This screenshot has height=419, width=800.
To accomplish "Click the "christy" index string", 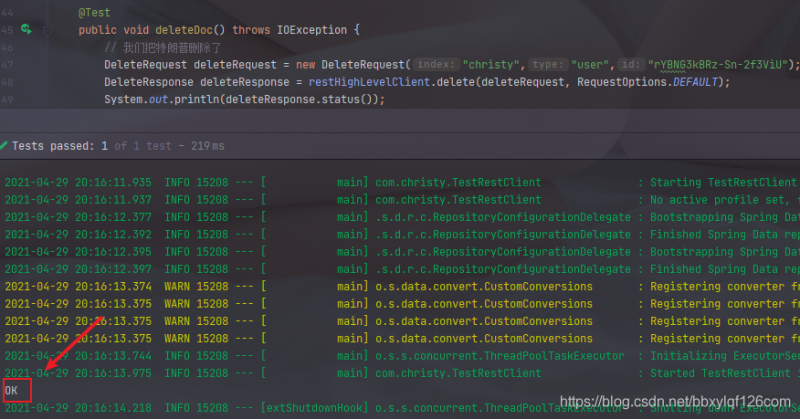I will tap(493, 65).
